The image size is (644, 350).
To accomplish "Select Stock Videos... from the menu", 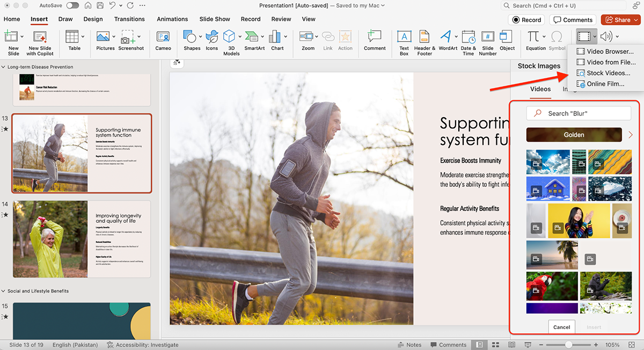I will tap(608, 73).
